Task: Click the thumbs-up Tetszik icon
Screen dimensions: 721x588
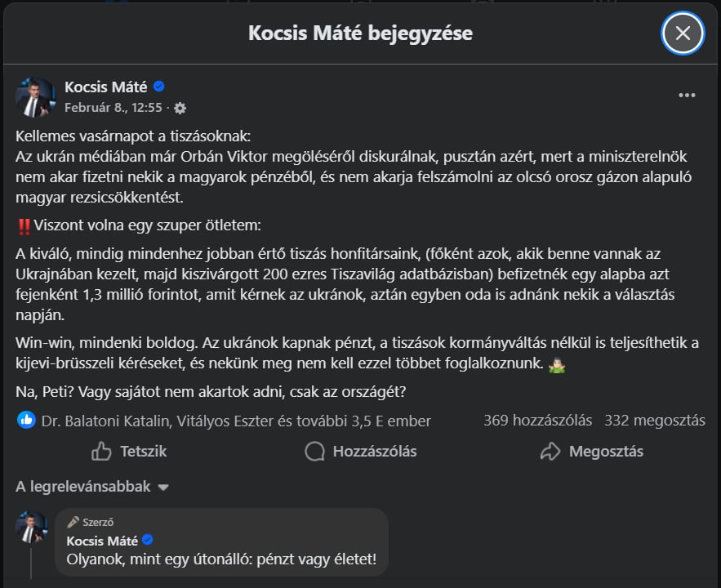Action: tap(102, 451)
